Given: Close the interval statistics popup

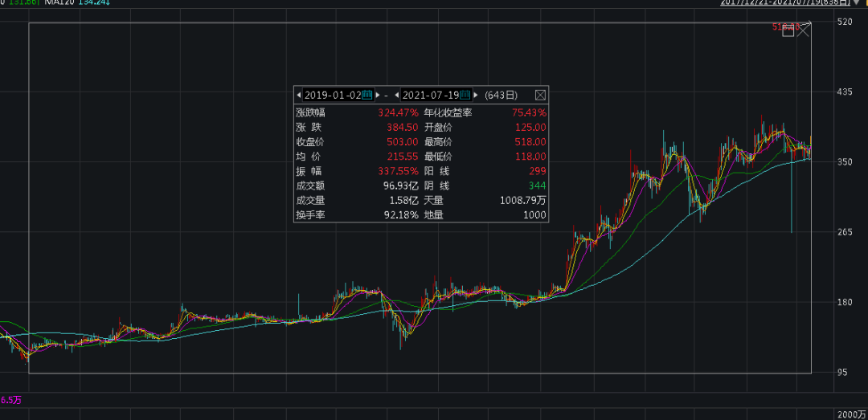Looking at the screenshot, I should 540,95.
